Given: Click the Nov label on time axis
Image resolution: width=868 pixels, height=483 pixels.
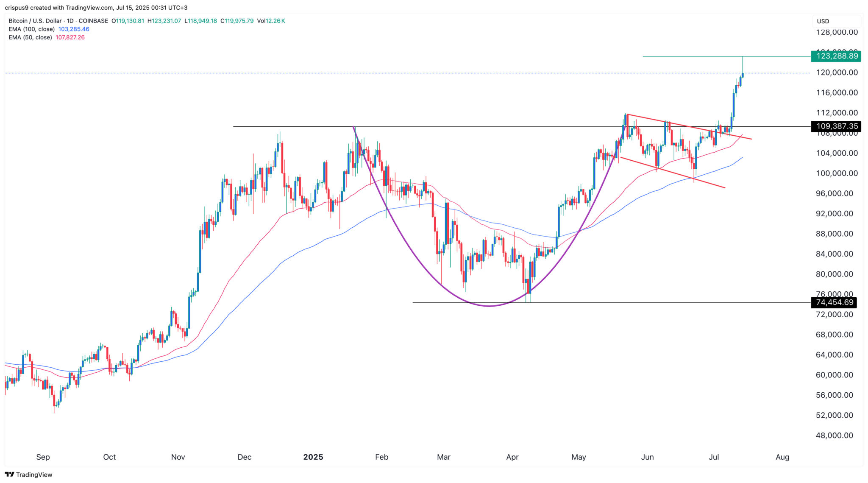Looking at the screenshot, I should click(x=178, y=457).
